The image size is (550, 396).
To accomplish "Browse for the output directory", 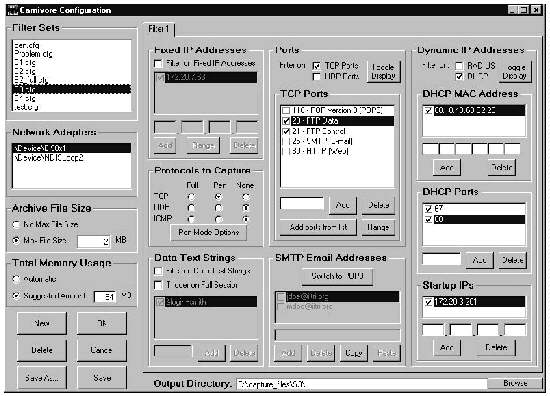I will coord(515,383).
